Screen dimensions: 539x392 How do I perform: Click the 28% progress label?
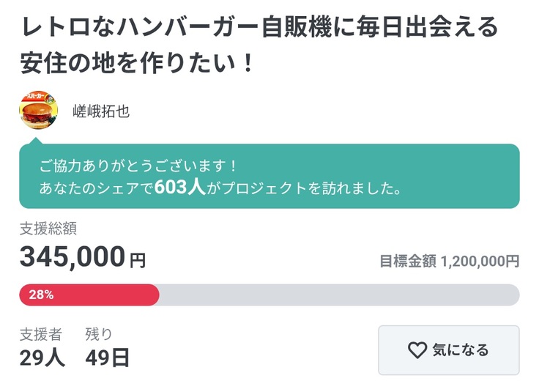point(41,295)
